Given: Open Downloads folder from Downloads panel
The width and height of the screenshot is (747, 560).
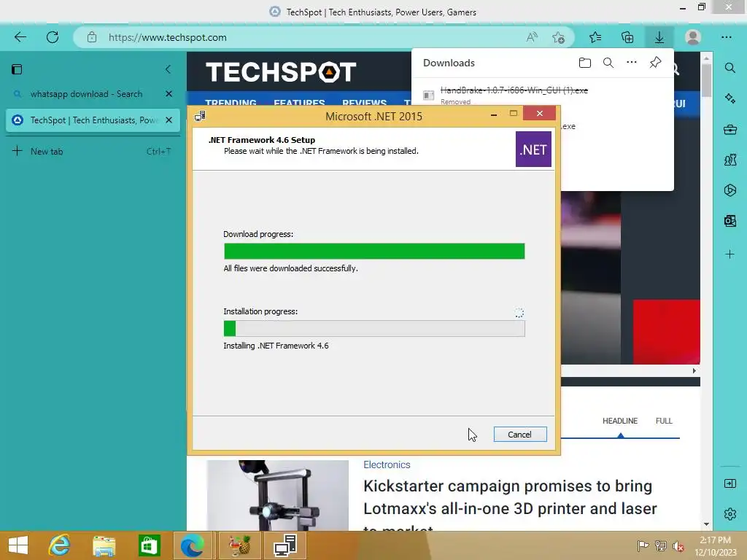Looking at the screenshot, I should tap(585, 63).
